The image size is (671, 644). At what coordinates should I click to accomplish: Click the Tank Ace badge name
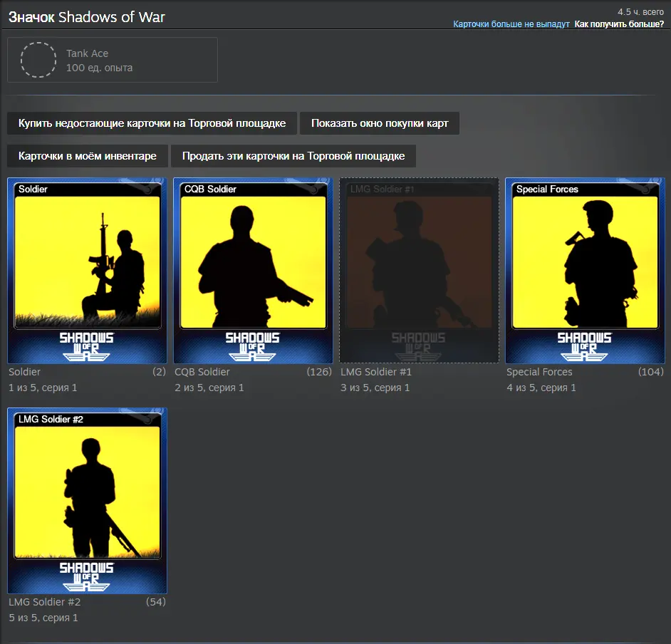point(88,53)
